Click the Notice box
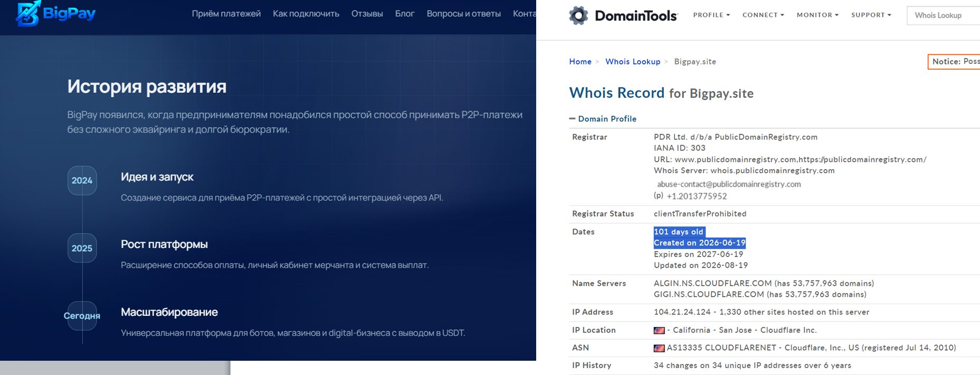The image size is (980, 375). tap(954, 62)
